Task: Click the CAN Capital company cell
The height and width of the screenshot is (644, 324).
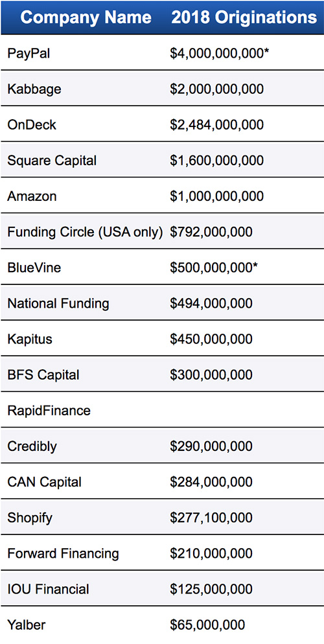Action: [44, 482]
